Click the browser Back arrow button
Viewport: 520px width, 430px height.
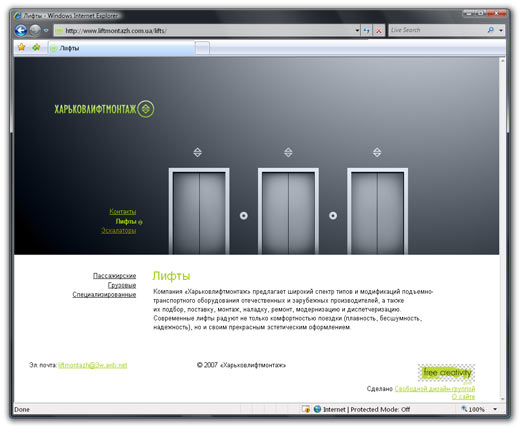pyautogui.click(x=21, y=30)
